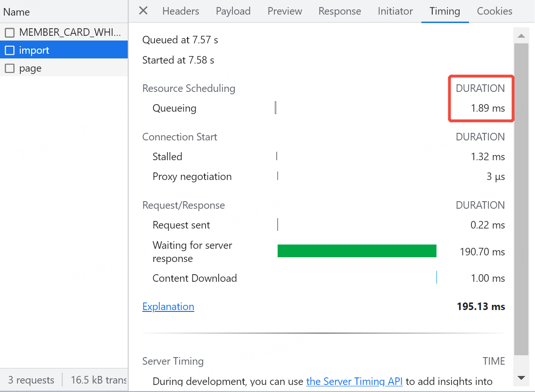Open the Preview tab
Image resolution: width=535 pixels, height=392 pixels.
(285, 11)
